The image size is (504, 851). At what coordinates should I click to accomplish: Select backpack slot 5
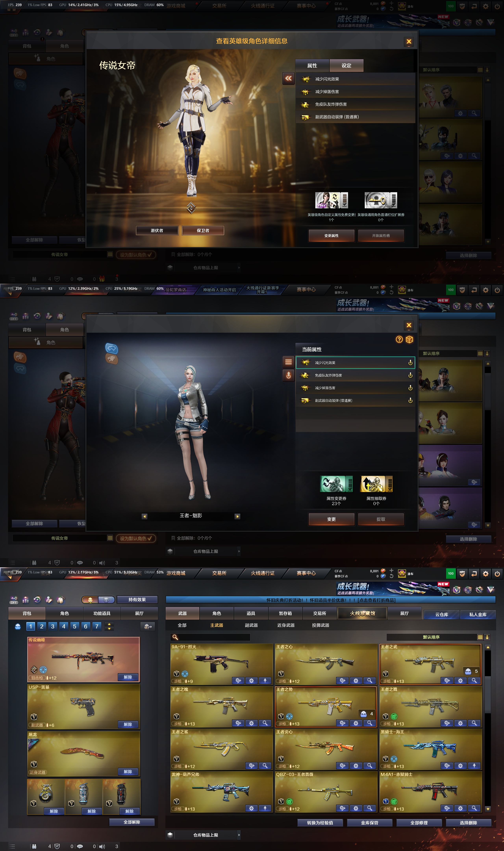(75, 626)
